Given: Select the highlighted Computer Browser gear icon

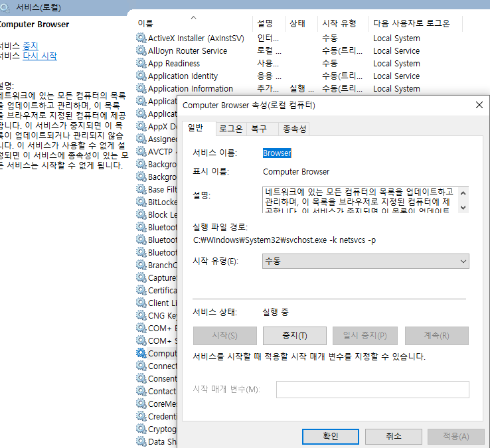Looking at the screenshot, I should (x=141, y=353).
